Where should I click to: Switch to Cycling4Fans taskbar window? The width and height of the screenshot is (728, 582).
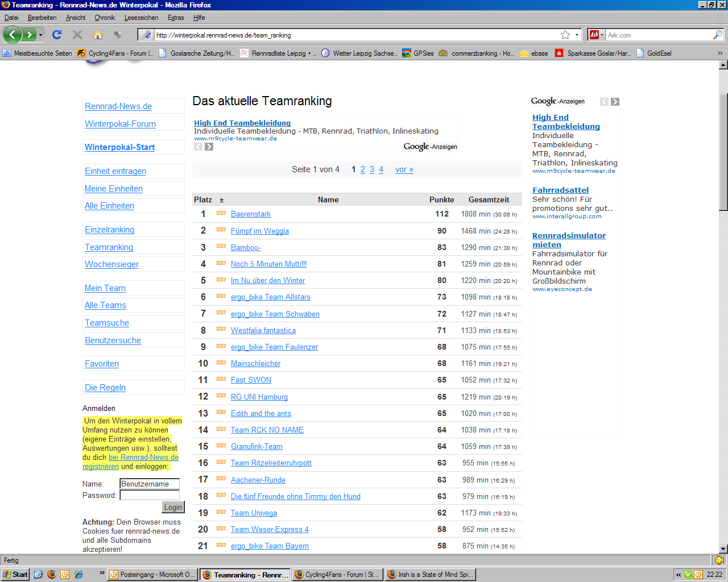point(337,575)
